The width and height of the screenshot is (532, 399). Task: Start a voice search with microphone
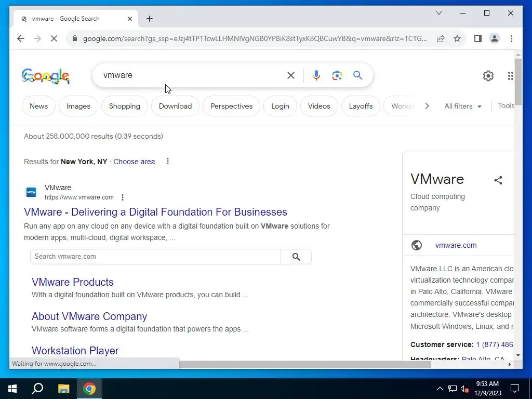316,75
